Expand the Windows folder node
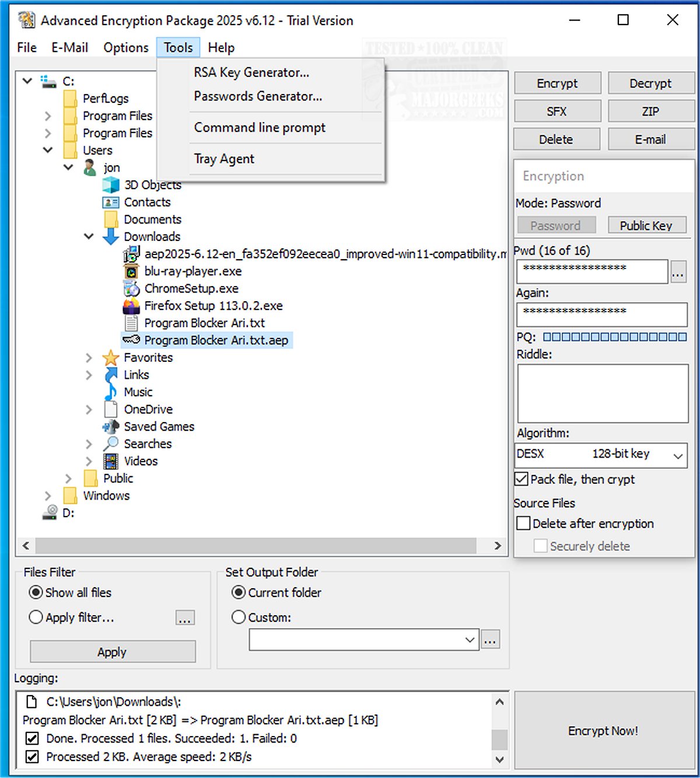Image resolution: width=700 pixels, height=778 pixels. pyautogui.click(x=48, y=496)
